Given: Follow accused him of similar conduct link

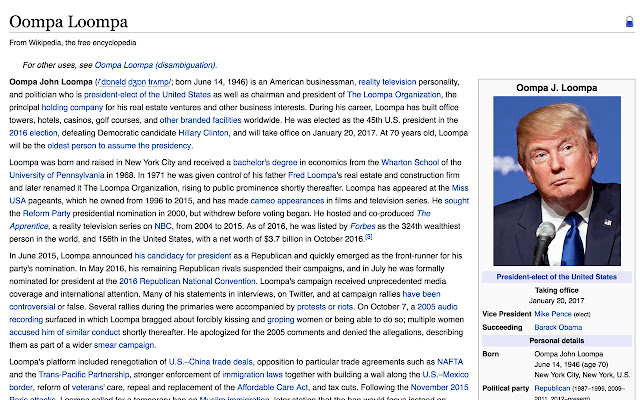Looking at the screenshot, I should click(65, 332).
